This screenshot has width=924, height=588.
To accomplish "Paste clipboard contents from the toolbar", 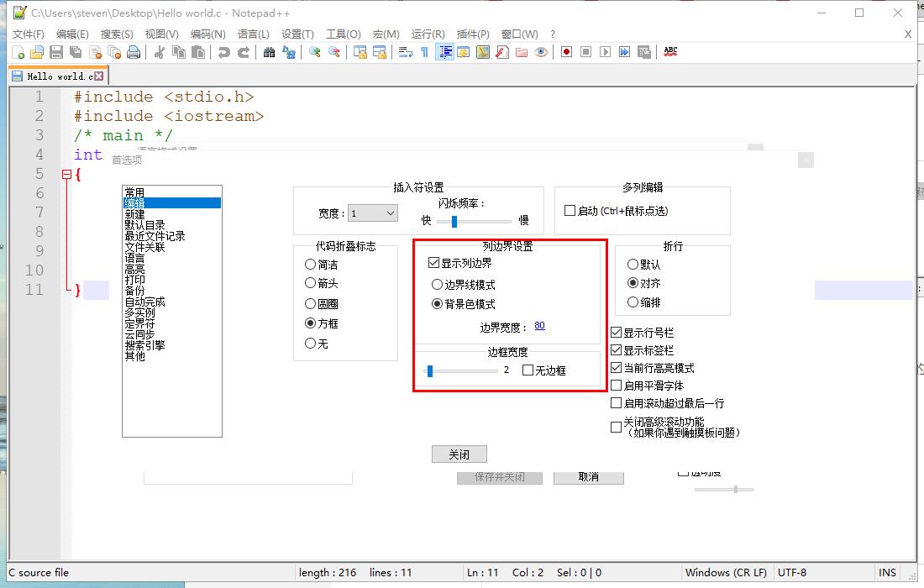I will pyautogui.click(x=198, y=52).
